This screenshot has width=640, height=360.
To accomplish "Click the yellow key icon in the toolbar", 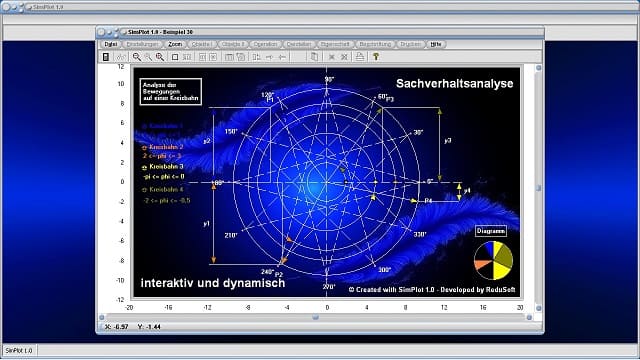I will coord(376,57).
